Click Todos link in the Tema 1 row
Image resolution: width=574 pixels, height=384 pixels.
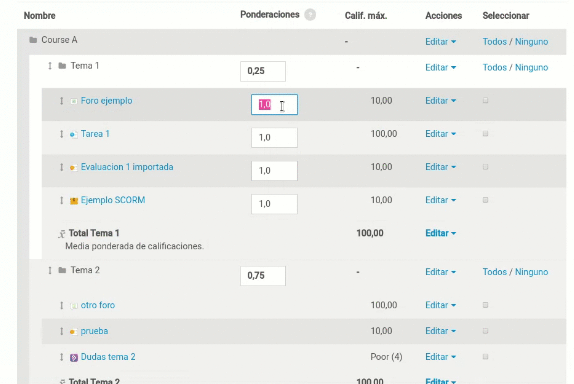point(495,67)
